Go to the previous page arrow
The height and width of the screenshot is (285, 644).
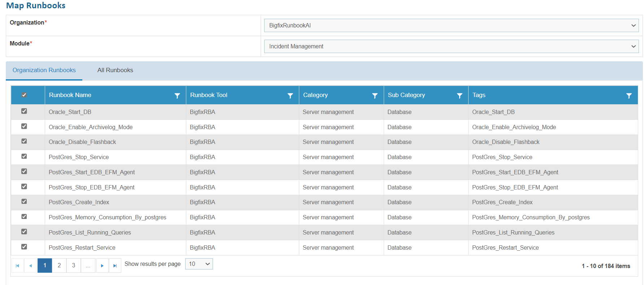[x=31, y=266]
